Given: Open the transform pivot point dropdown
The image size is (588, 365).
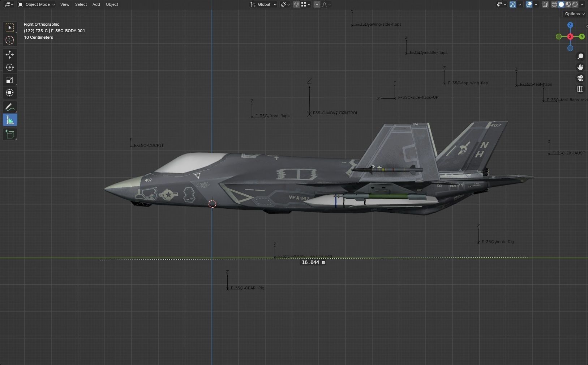Looking at the screenshot, I should coord(286,4).
